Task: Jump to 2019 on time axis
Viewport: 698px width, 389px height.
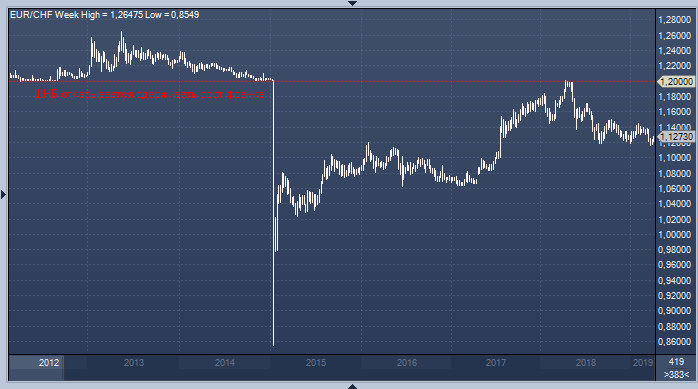Action: (642, 363)
